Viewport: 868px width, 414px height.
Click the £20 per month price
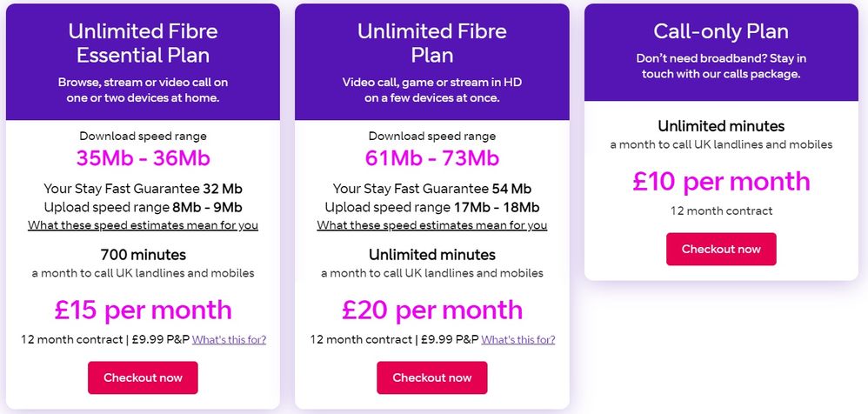tap(431, 310)
